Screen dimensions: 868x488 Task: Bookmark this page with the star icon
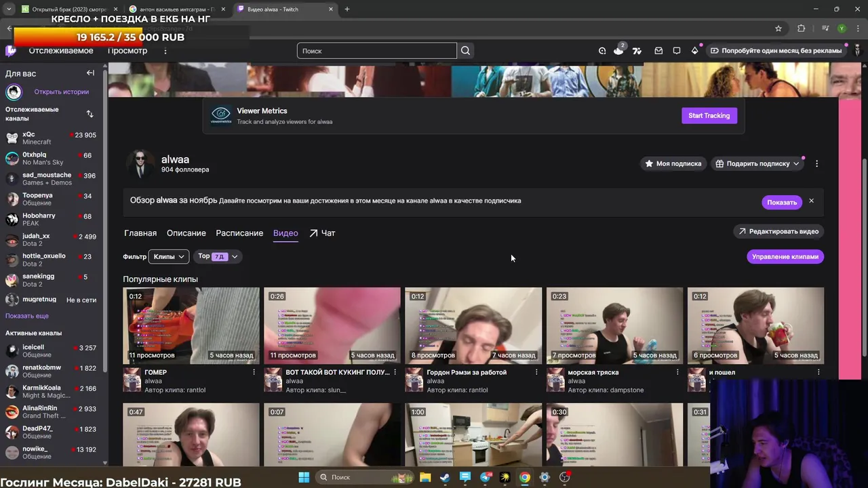(x=778, y=28)
